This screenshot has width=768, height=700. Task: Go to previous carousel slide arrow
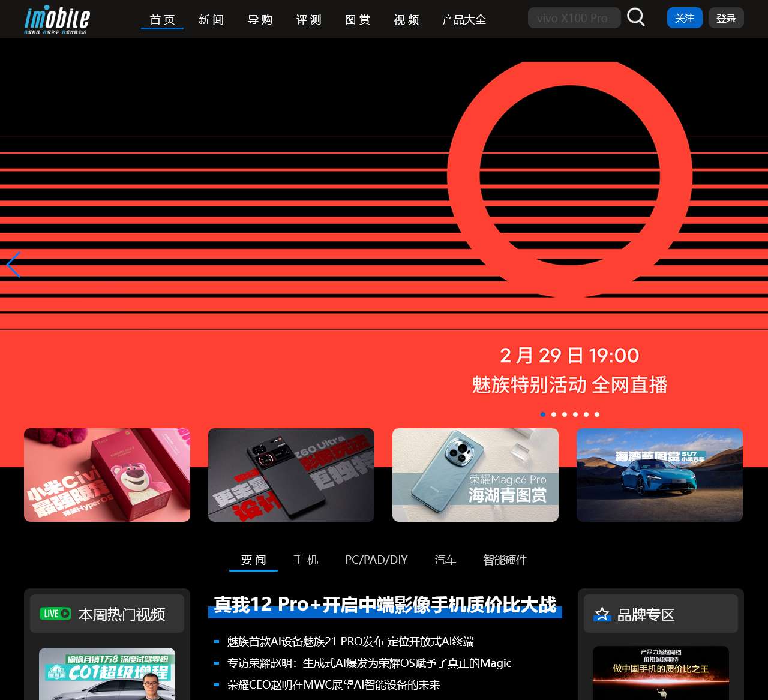point(13,265)
